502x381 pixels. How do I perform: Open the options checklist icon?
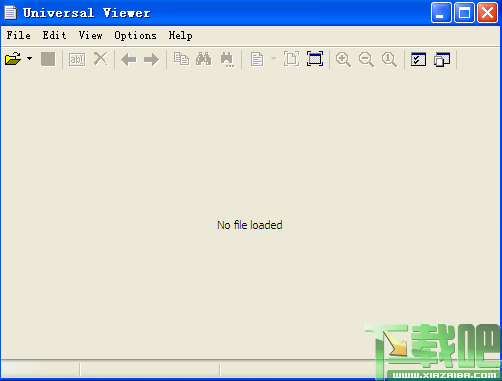tap(418, 59)
